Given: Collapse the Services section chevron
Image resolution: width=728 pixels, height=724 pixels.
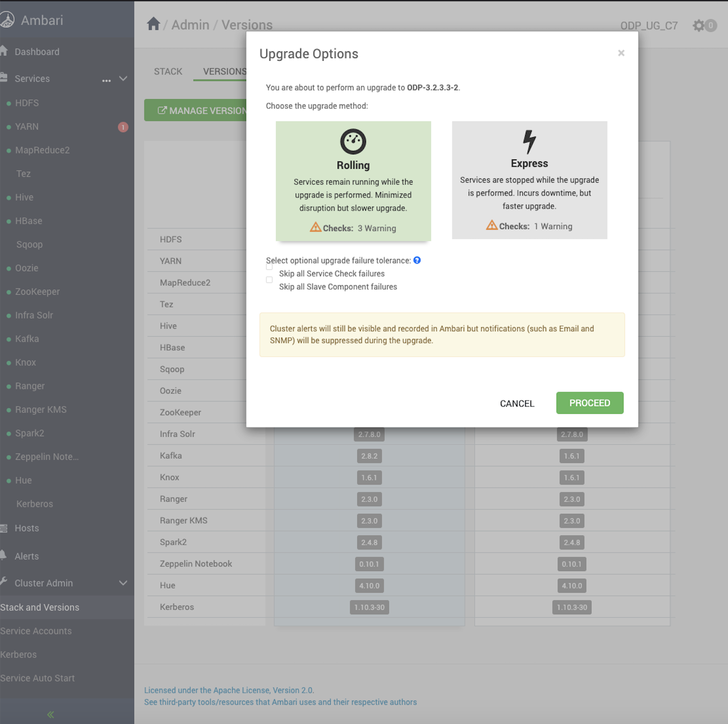Looking at the screenshot, I should coord(123,78).
